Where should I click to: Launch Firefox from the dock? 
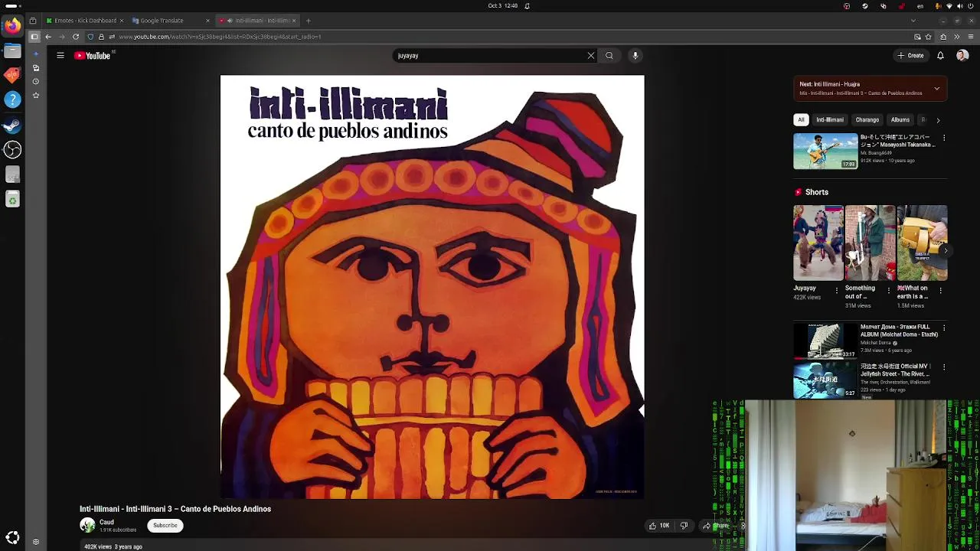pyautogui.click(x=12, y=26)
